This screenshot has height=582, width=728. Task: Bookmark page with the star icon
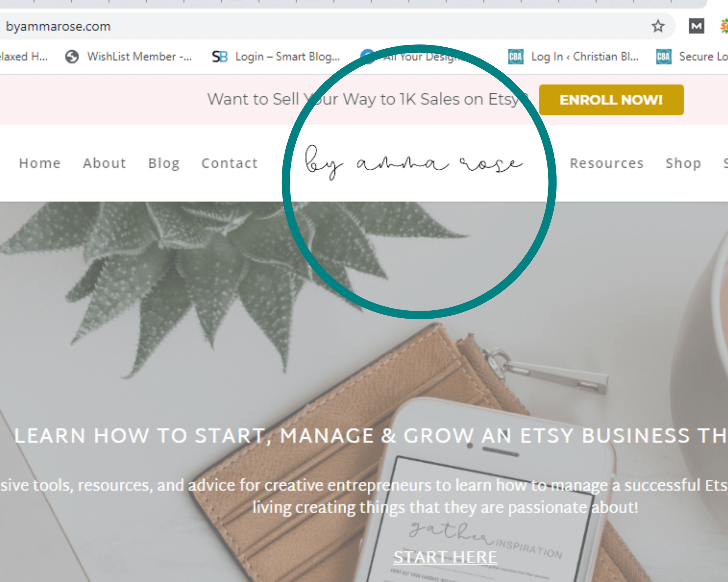pyautogui.click(x=658, y=26)
